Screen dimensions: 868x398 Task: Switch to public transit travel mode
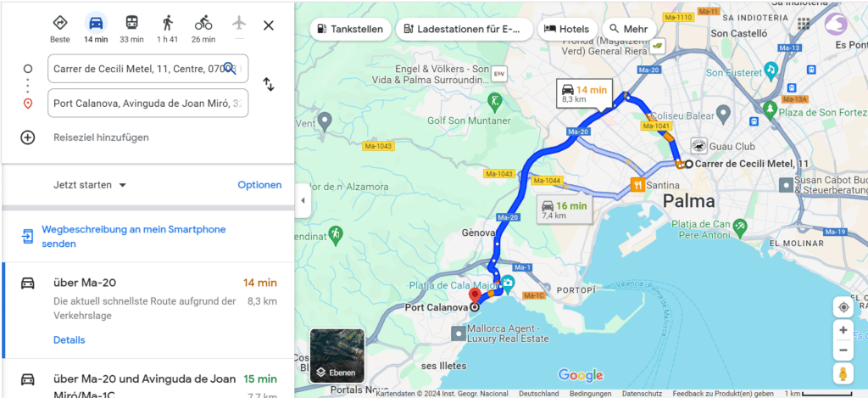click(131, 23)
